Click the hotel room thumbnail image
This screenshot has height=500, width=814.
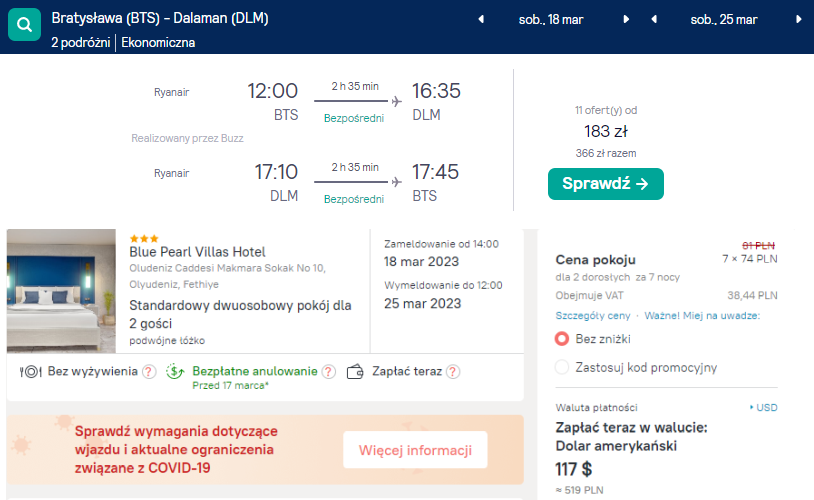[61, 290]
